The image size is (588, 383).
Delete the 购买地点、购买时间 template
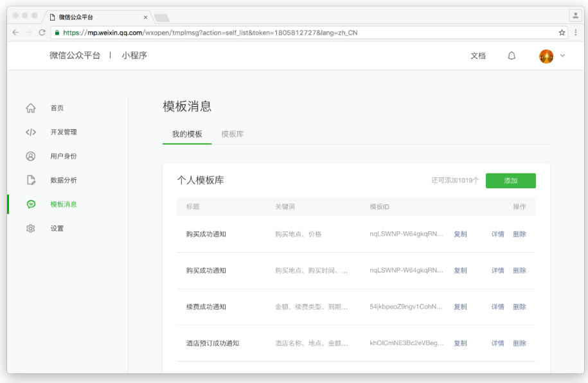(520, 271)
